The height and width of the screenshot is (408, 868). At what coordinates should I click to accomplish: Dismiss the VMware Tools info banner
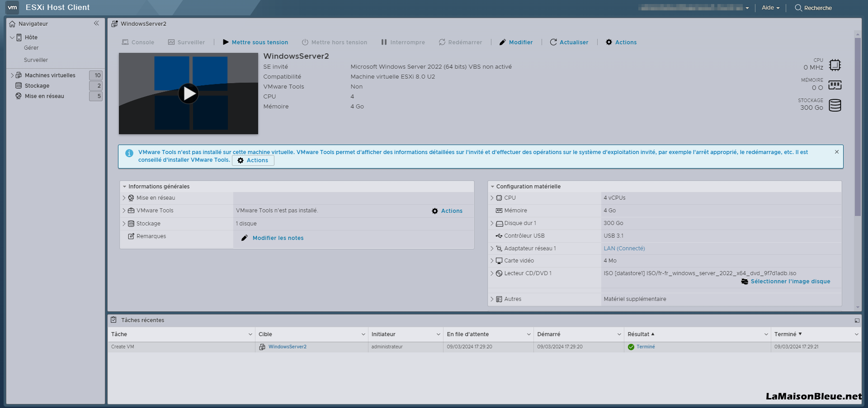(x=837, y=152)
